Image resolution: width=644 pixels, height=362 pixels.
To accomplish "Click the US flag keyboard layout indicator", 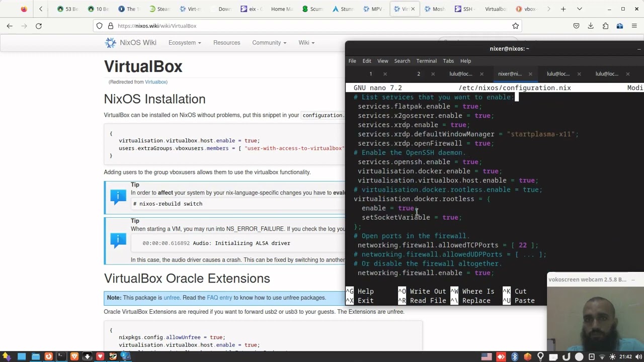I will [x=487, y=357].
